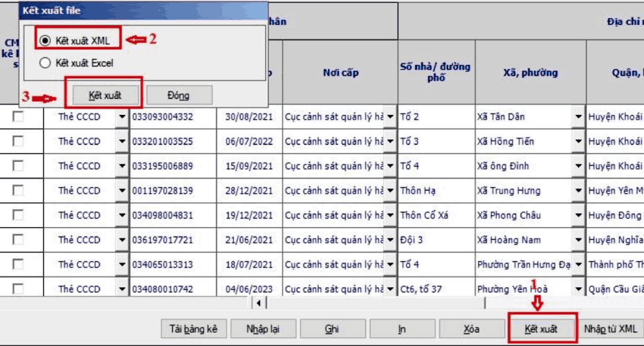The image size is (644, 346).
Task: Tick checkbox for row 036197017721
Action: click(x=18, y=240)
